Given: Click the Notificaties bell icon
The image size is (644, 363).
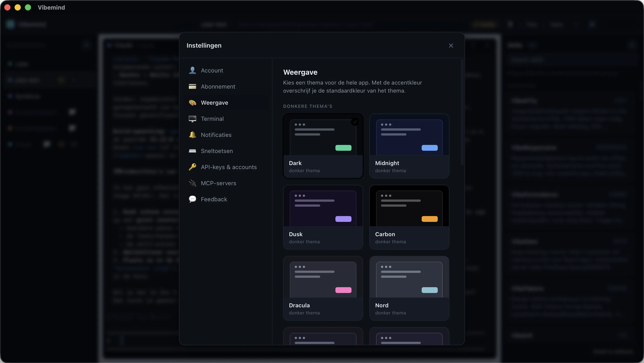Looking at the screenshot, I should click(192, 135).
